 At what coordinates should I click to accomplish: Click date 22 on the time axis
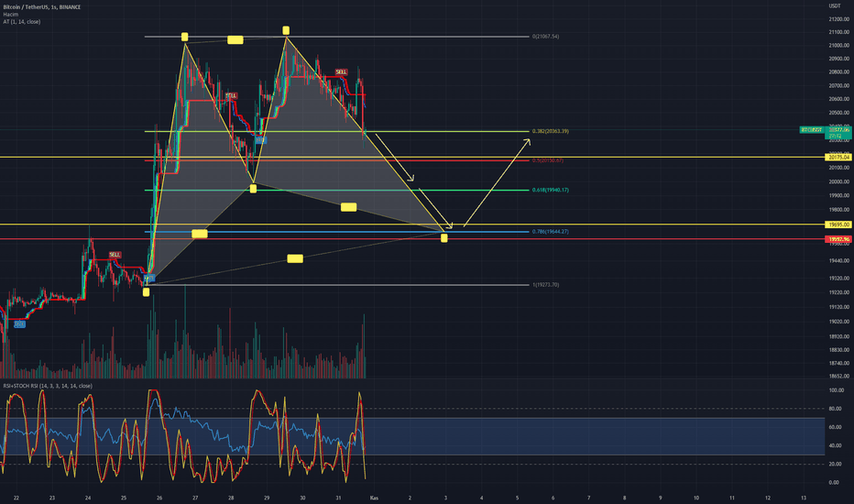point(16,498)
